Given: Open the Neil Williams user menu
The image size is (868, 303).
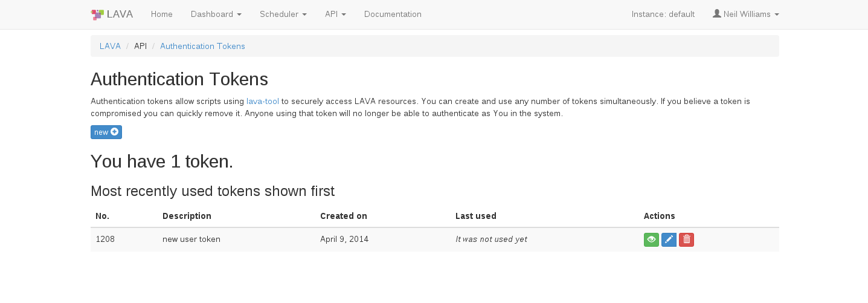Looking at the screenshot, I should tap(745, 14).
